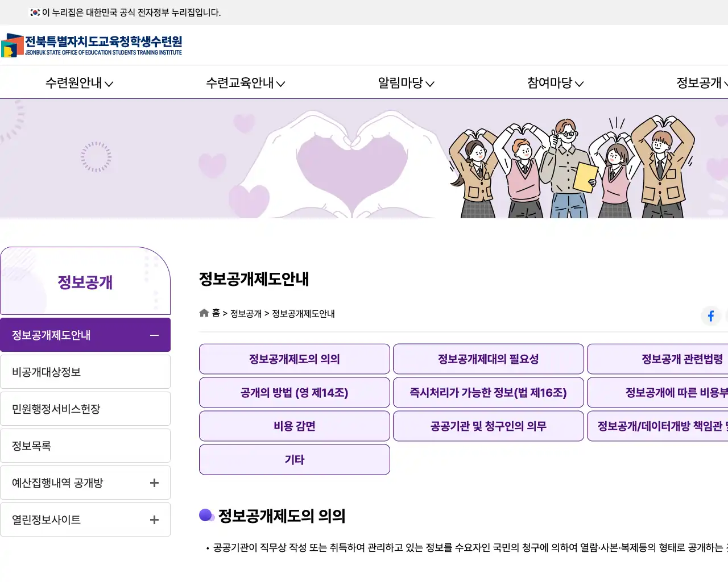
Task: Expand 열린정보사이트 with the plus icon
Action: [154, 520]
